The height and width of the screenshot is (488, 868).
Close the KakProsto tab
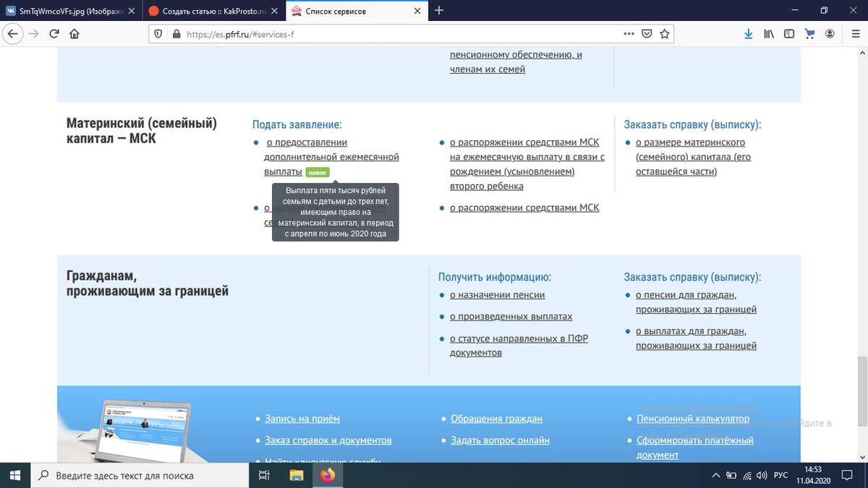pyautogui.click(x=276, y=11)
